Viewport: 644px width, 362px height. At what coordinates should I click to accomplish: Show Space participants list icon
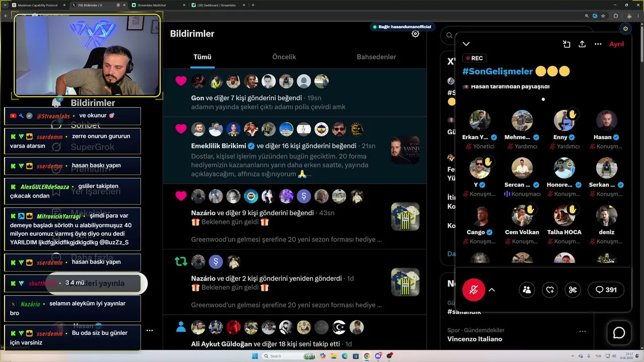(527, 290)
